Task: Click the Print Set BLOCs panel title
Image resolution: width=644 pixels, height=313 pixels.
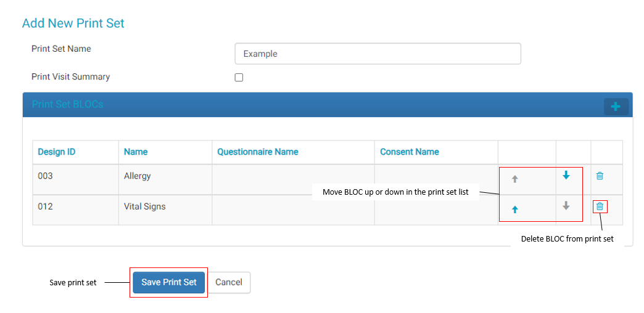Action: click(68, 105)
